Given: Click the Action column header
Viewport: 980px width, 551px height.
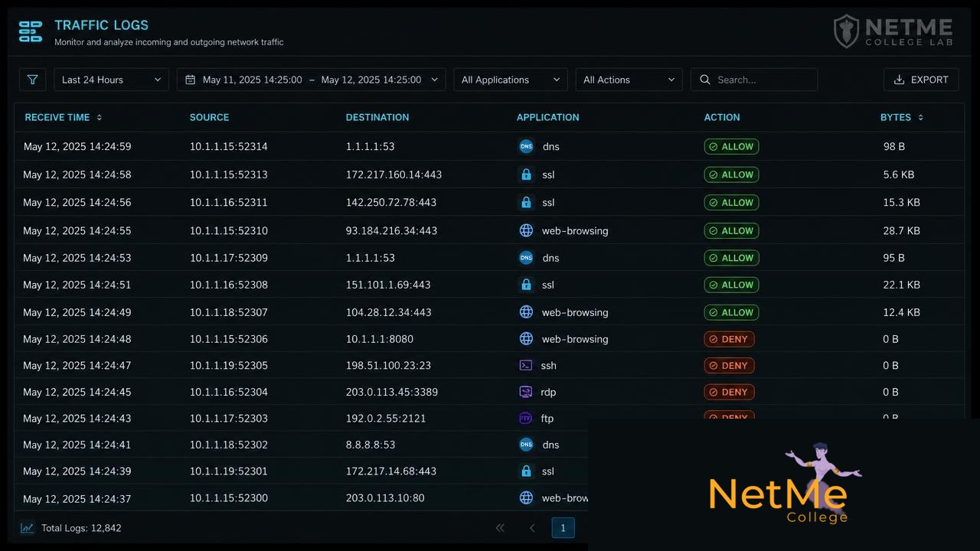Looking at the screenshot, I should (722, 117).
